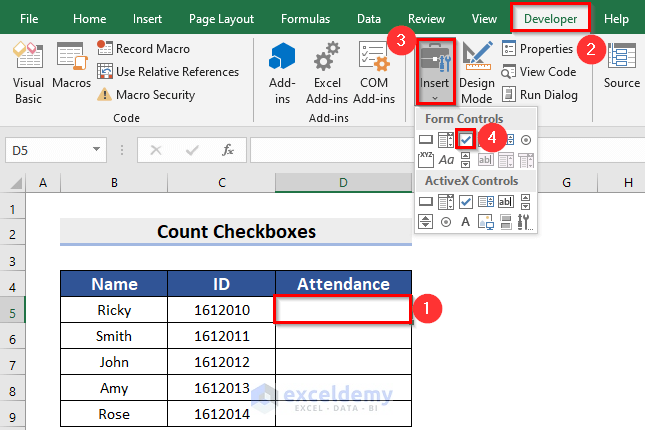The image size is (645, 430).
Task: Open the Add-ins dialog
Action: tap(282, 73)
